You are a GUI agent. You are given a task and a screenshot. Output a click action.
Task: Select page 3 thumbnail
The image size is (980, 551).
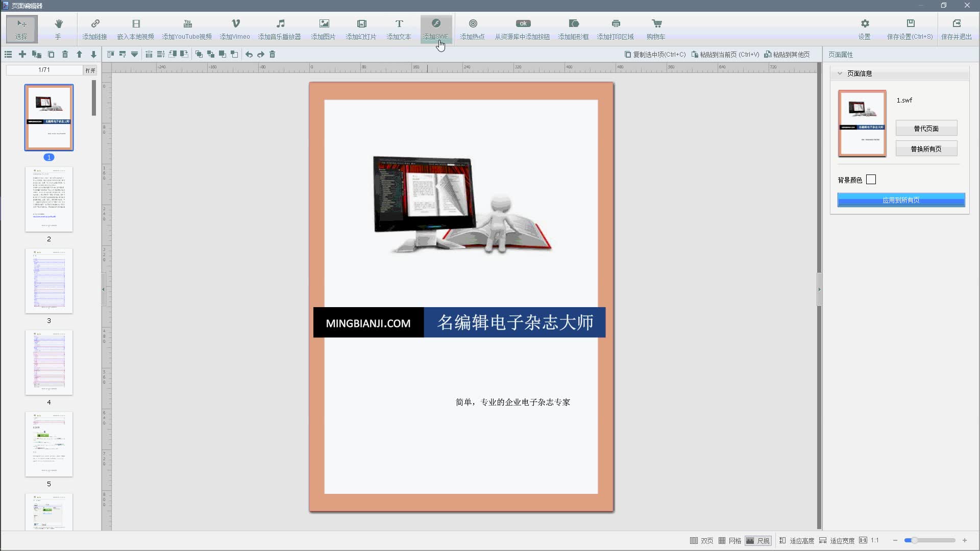pos(49,281)
